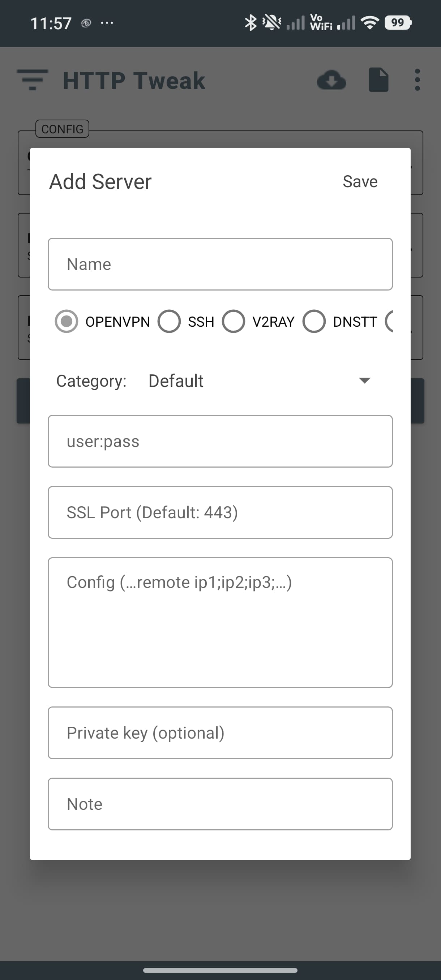Tap the cloud download icon

pyautogui.click(x=331, y=80)
